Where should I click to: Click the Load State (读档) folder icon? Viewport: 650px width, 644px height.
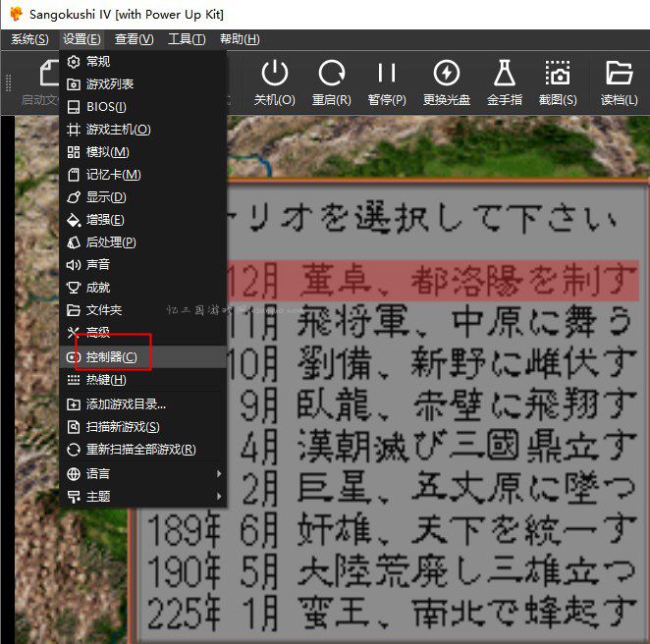click(619, 73)
